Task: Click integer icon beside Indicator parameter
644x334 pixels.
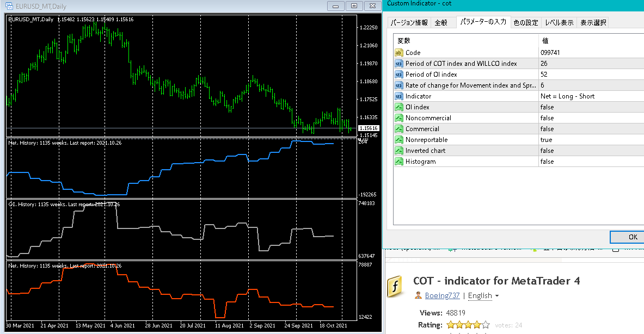Action: point(398,96)
